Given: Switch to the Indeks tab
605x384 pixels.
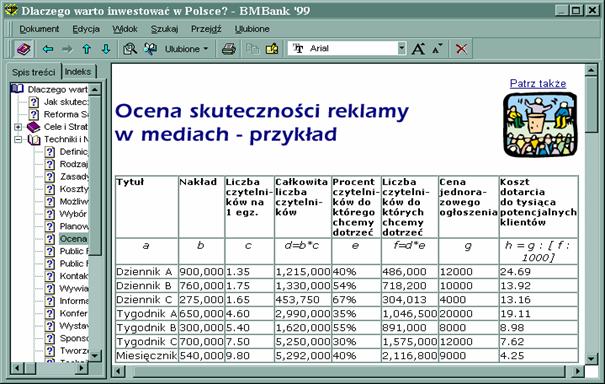Looking at the screenshot, I should 78,71.
